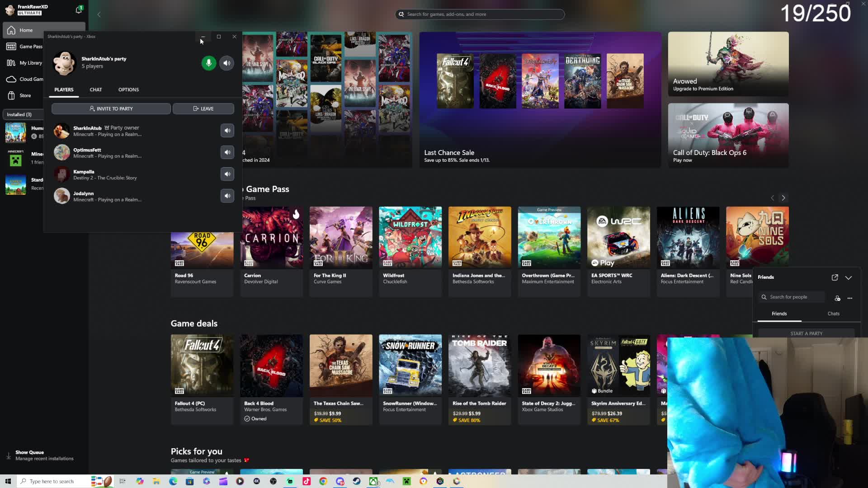The image size is (868, 488).
Task: Click add friend icon in Friends panel
Action: tap(837, 298)
